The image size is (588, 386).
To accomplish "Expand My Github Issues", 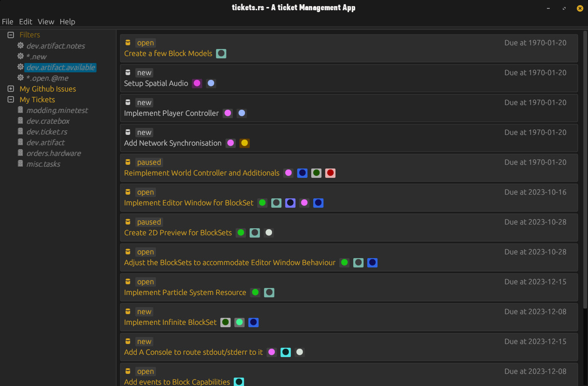I will click(10, 89).
